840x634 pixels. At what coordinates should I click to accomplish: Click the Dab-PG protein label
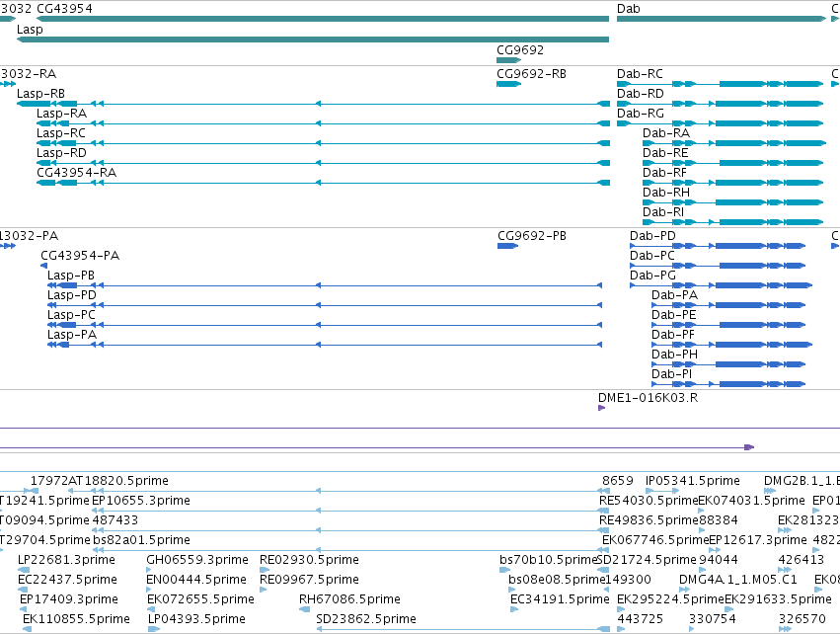[x=653, y=276]
